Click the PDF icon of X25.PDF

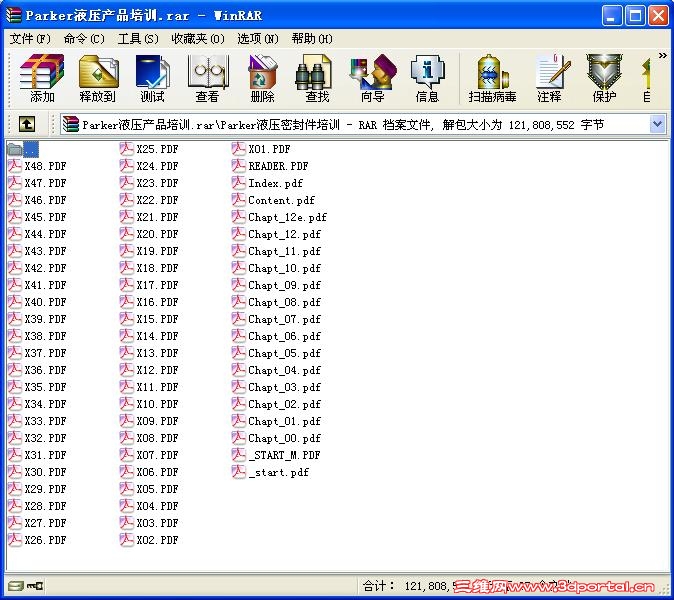click(x=127, y=149)
